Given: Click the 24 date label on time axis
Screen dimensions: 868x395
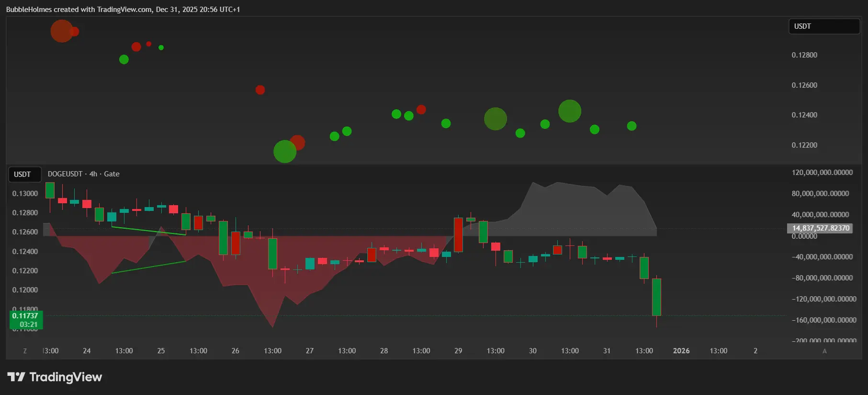Looking at the screenshot, I should click(x=87, y=351).
